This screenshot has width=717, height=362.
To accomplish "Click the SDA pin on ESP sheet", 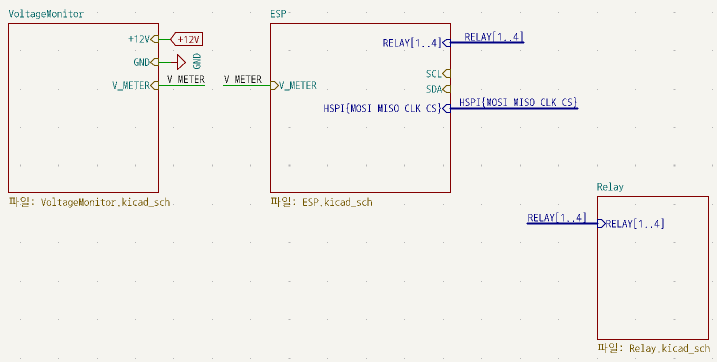I will pyautogui.click(x=438, y=89).
